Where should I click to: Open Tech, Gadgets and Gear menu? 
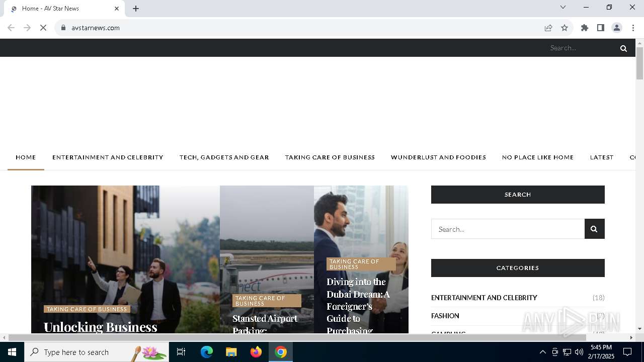point(224,157)
